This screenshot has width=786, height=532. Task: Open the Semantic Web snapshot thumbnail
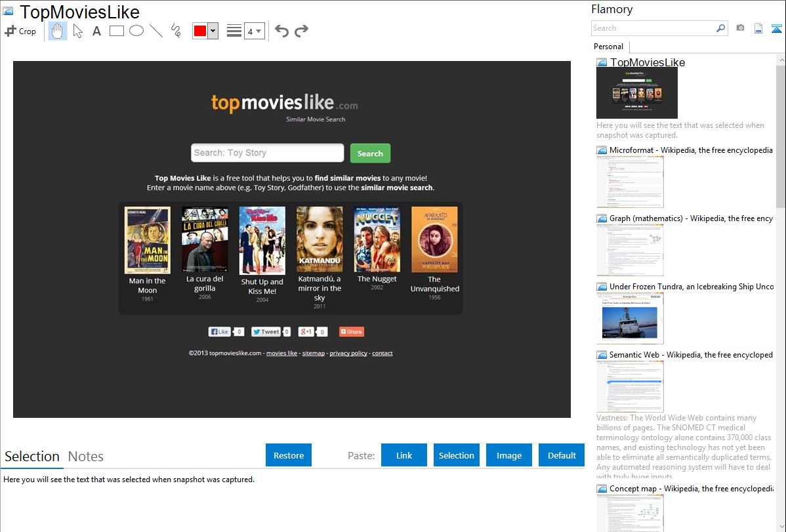point(630,386)
